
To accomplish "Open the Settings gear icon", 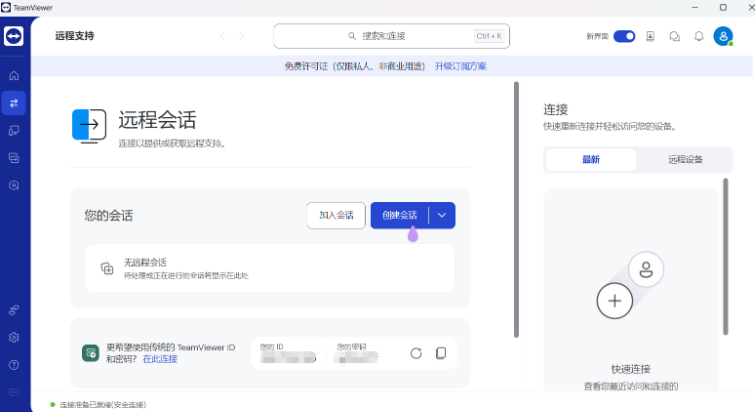I will [14, 337].
